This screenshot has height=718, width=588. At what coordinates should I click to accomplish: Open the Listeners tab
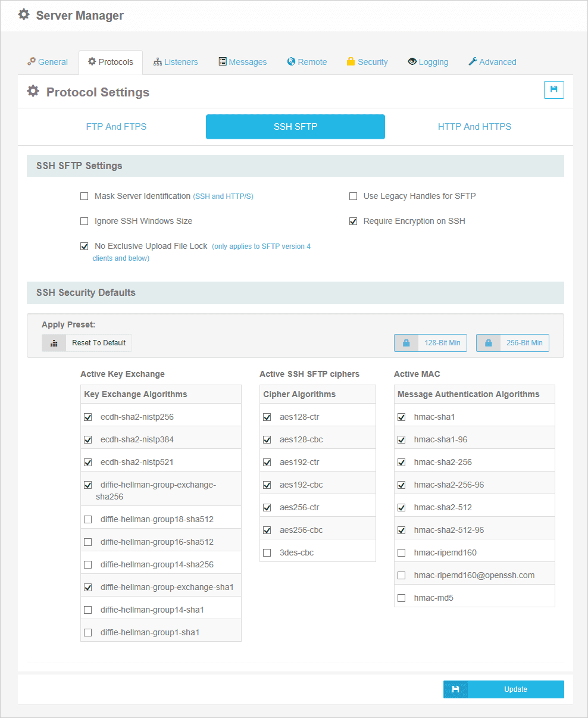(x=176, y=62)
